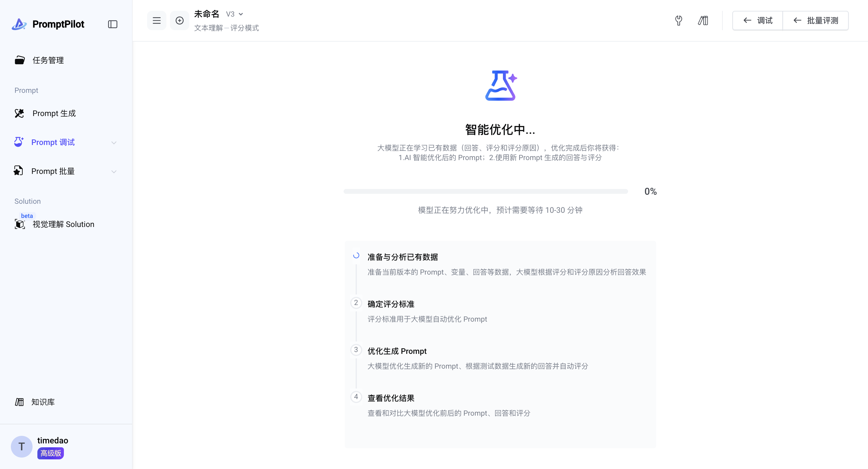Open Prompt 生成 page
Screen dimensions: 868x469
tap(54, 114)
